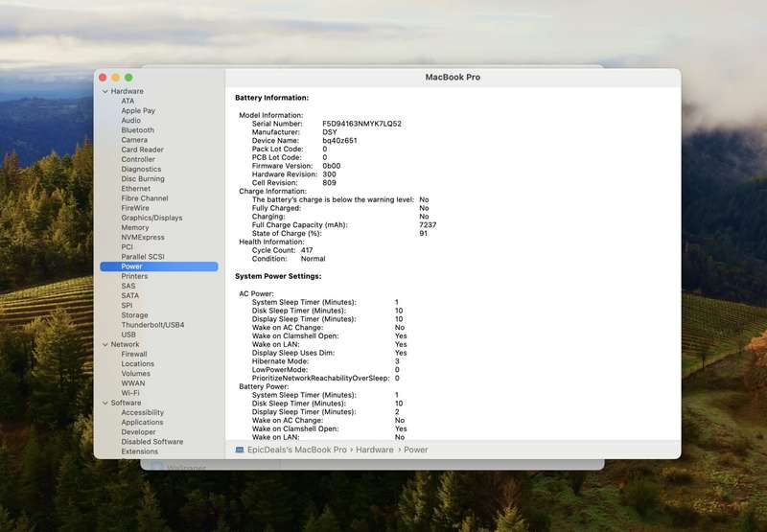Select Developer under Software
This screenshot has height=532, width=767.
(138, 432)
